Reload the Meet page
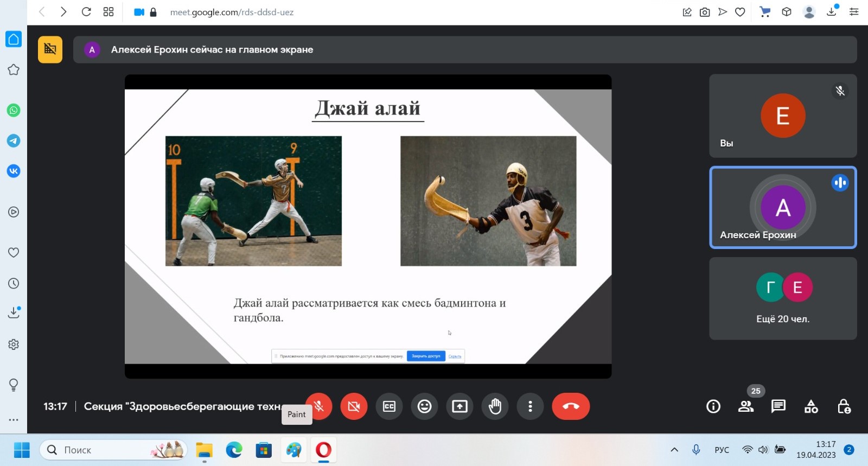The width and height of the screenshot is (868, 466). click(86, 12)
